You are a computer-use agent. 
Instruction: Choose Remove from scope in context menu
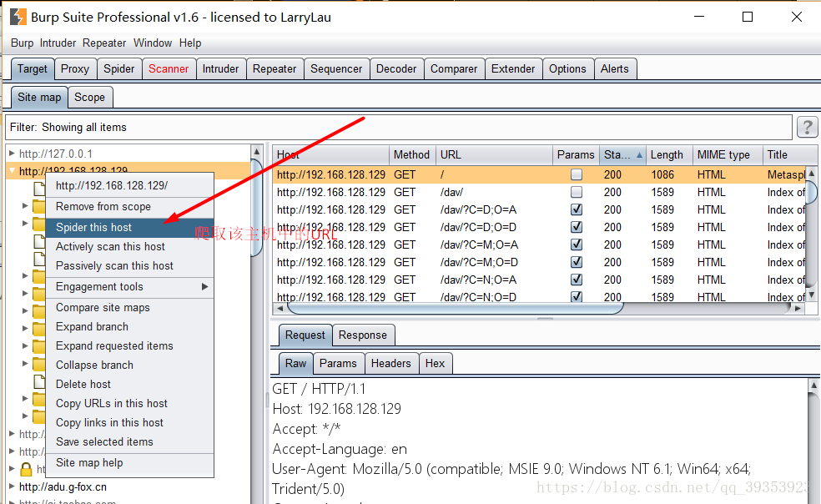130,206
